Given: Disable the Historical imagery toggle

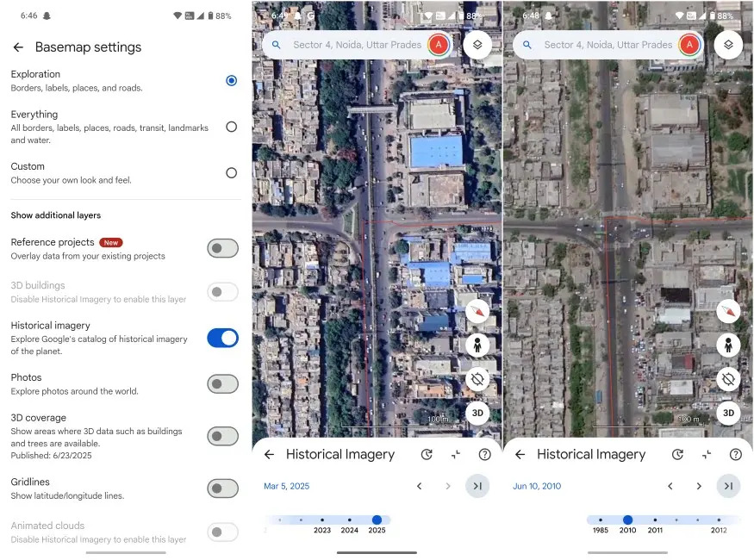Looking at the screenshot, I should pyautogui.click(x=222, y=338).
